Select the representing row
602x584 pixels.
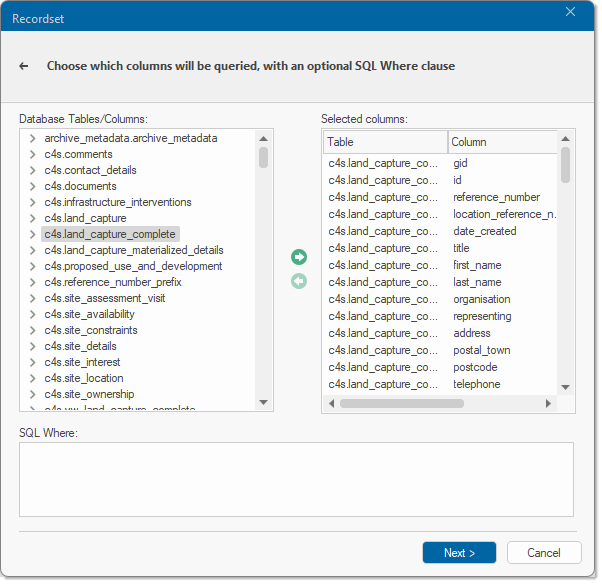440,316
